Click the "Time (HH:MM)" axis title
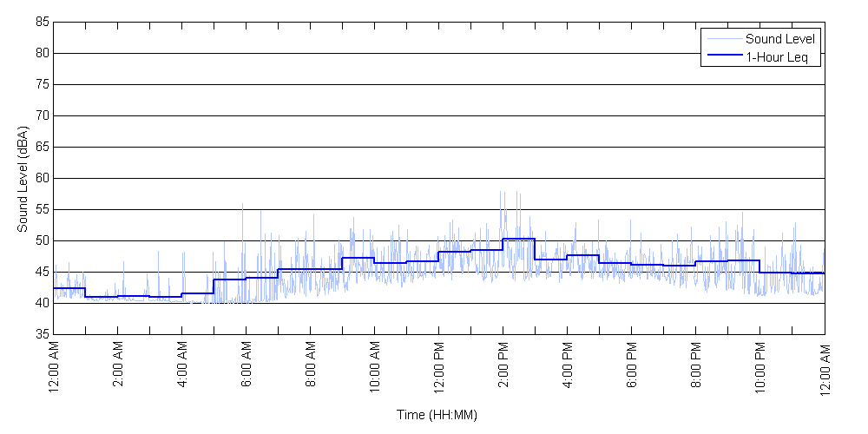Image resolution: width=868 pixels, height=434 pixels. point(437,415)
